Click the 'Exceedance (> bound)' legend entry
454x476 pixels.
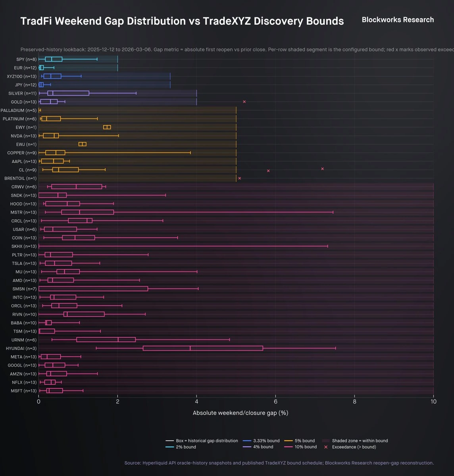coord(350,447)
